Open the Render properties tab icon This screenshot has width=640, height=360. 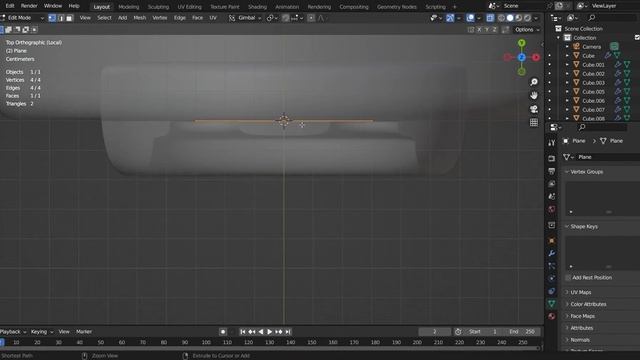[x=552, y=158]
